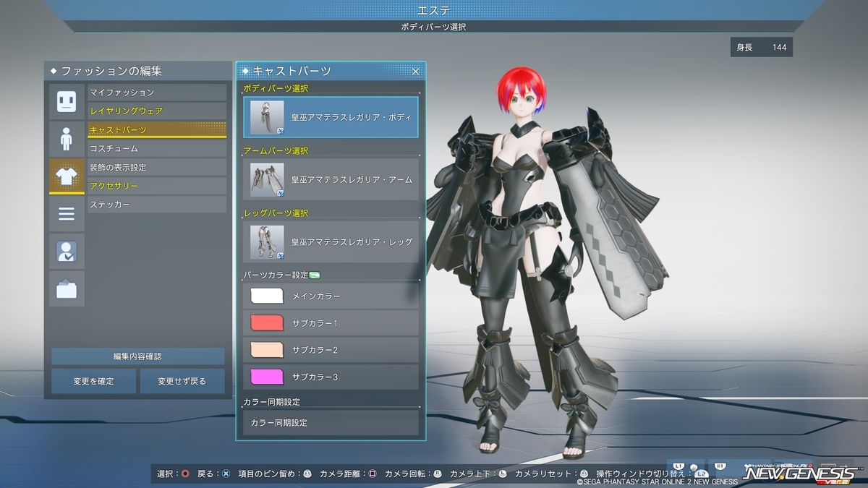Image resolution: width=868 pixels, height=488 pixels.
Task: Pick the red サブカラー1 swatch
Action: pyautogui.click(x=267, y=322)
